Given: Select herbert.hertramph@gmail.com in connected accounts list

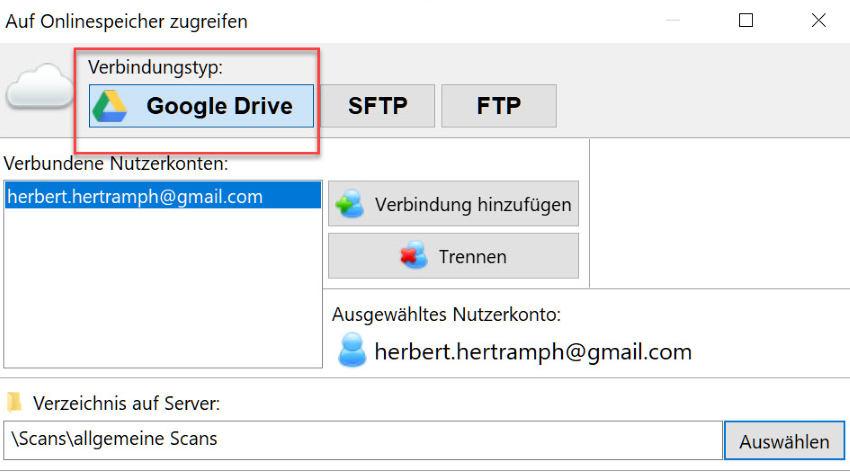Looking at the screenshot, I should 163,196.
